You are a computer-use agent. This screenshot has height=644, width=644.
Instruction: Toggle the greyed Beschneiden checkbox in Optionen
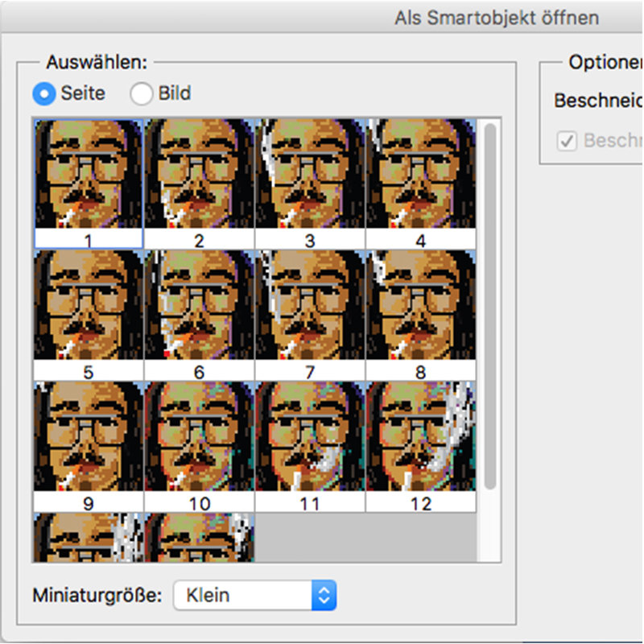[x=568, y=141]
